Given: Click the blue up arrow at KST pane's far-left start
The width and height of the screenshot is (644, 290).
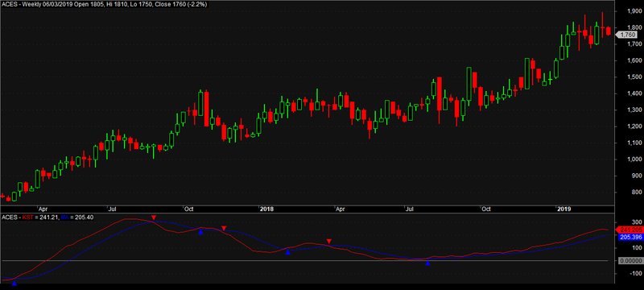Looking at the screenshot, I should click(14, 284).
